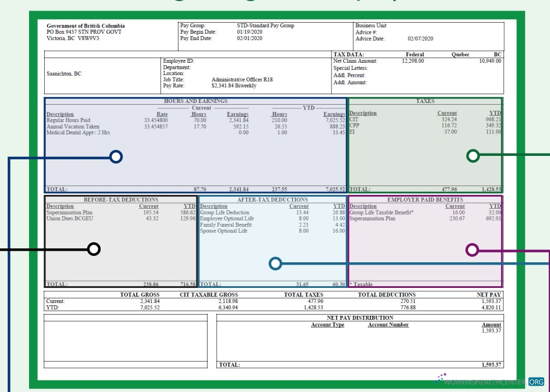Click the blue circle marker in After-Tax Deductions
550x392 pixels.
[276, 264]
